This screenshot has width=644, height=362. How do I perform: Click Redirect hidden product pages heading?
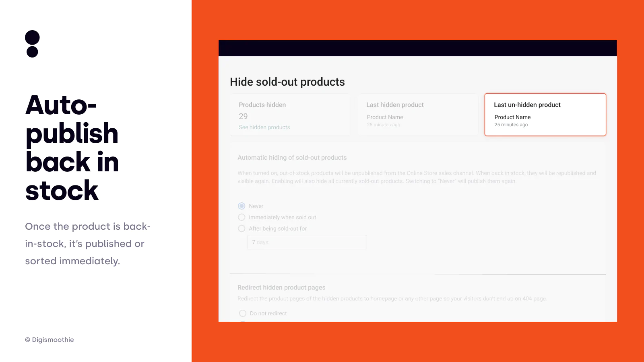281,288
